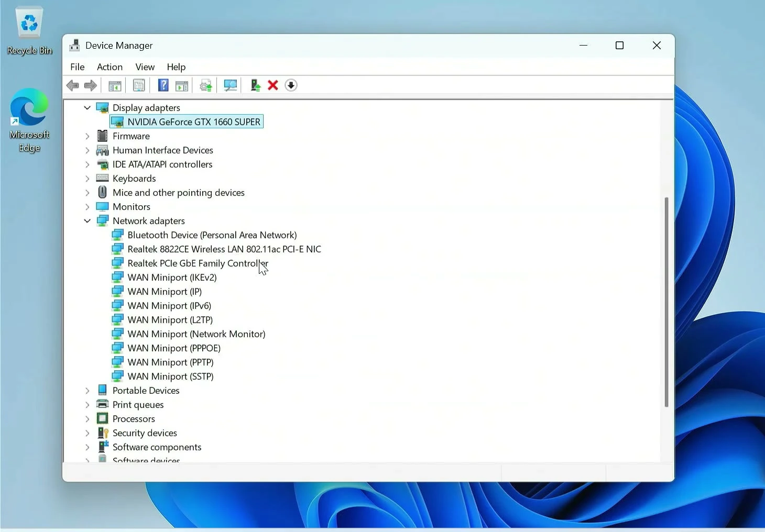Click the Device Manager title bar icon
The height and width of the screenshot is (532, 765).
click(75, 46)
